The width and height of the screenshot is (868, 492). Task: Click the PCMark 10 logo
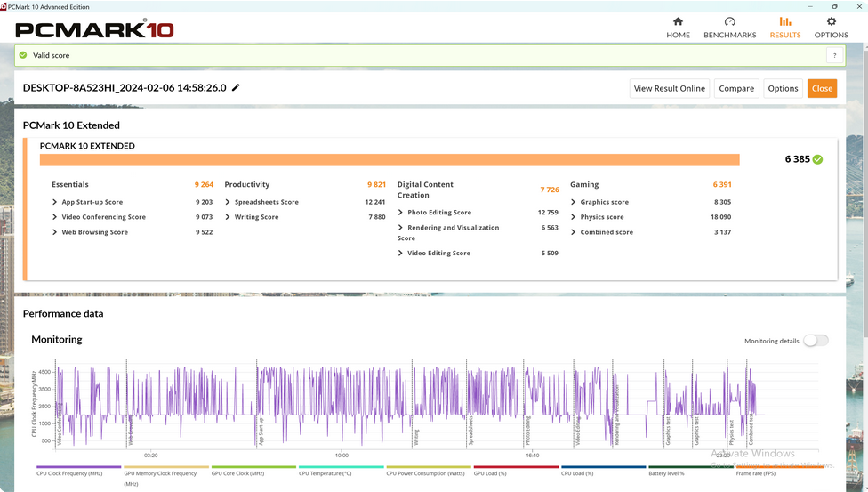pos(94,29)
